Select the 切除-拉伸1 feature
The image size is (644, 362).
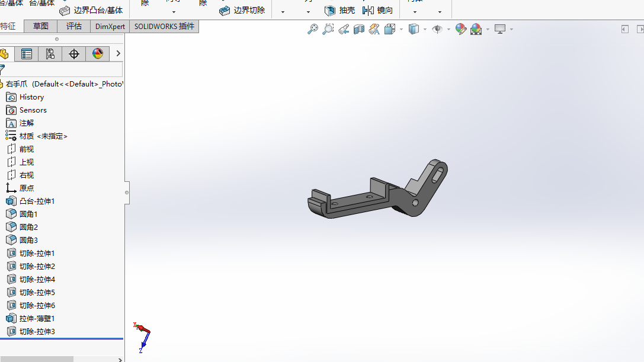(x=31, y=253)
